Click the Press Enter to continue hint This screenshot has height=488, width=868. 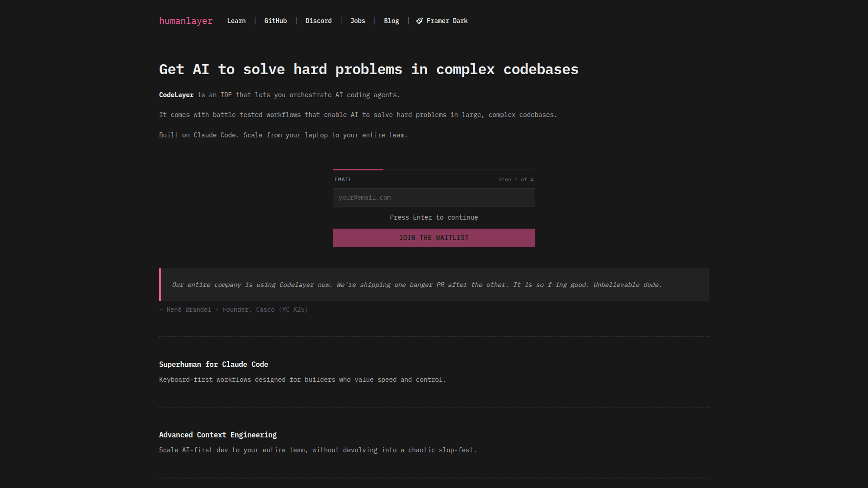point(434,217)
